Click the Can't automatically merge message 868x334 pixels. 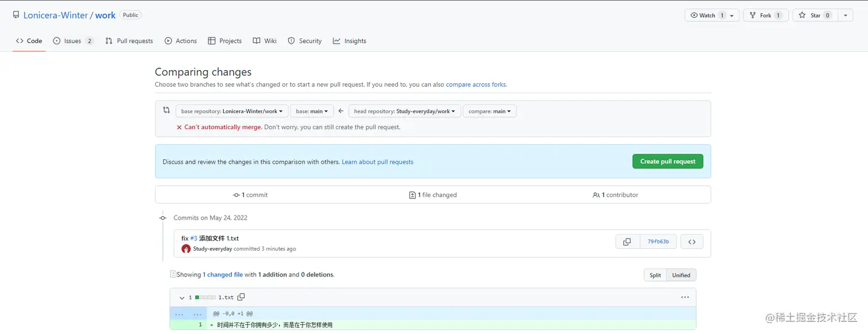[223, 127]
